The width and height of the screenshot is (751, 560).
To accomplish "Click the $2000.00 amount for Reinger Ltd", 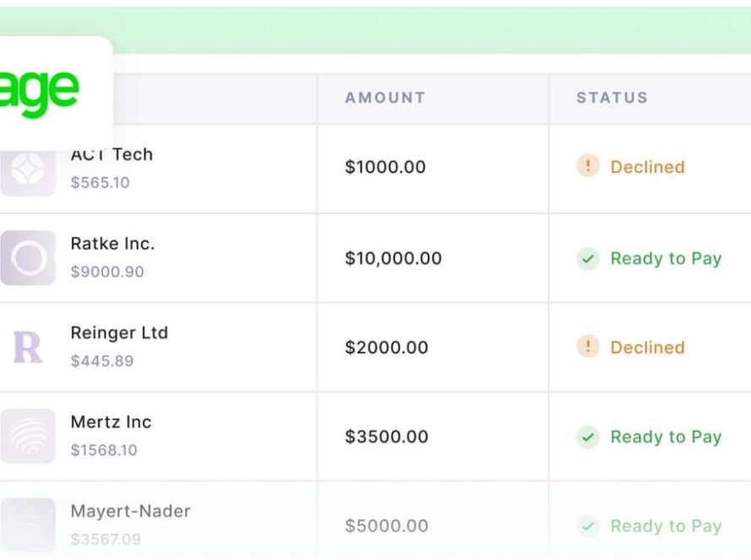I will (386, 347).
